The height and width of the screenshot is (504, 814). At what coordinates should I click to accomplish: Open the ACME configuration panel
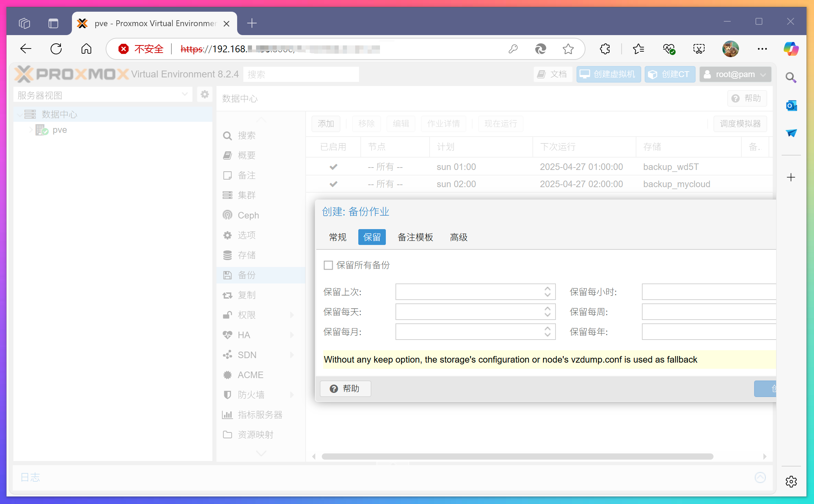[250, 375]
